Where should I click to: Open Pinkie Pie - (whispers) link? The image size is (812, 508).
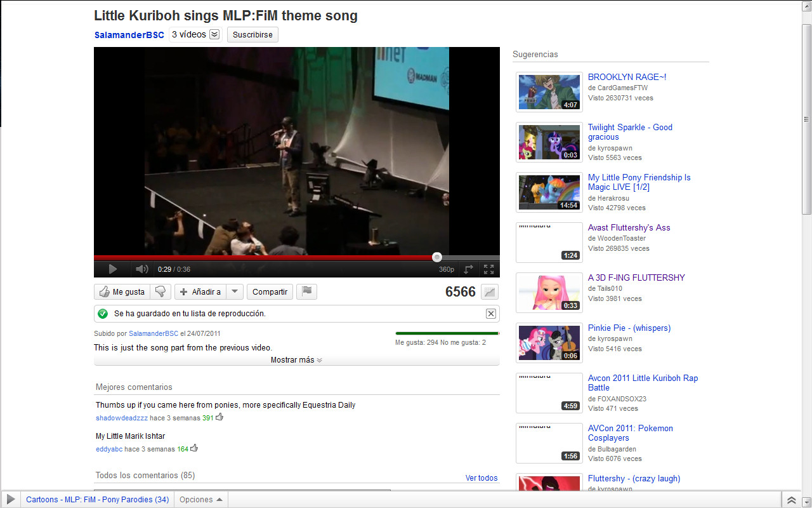tap(629, 328)
